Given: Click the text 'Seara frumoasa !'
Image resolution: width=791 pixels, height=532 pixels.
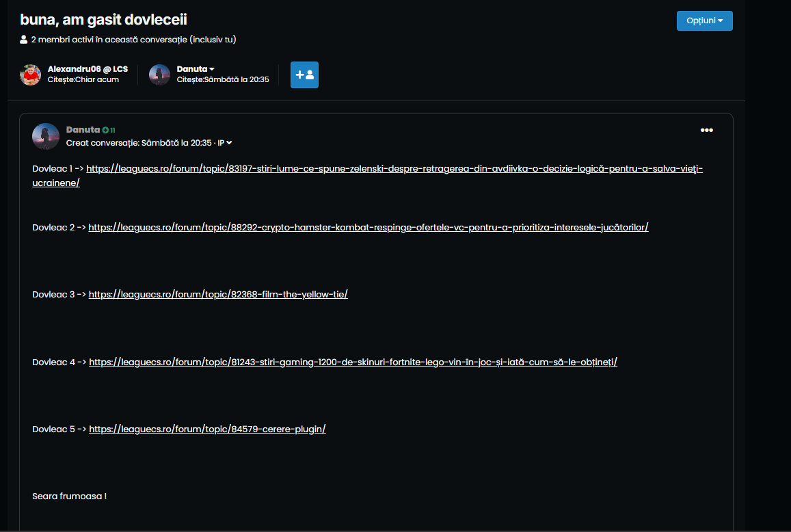Looking at the screenshot, I should click(69, 496).
